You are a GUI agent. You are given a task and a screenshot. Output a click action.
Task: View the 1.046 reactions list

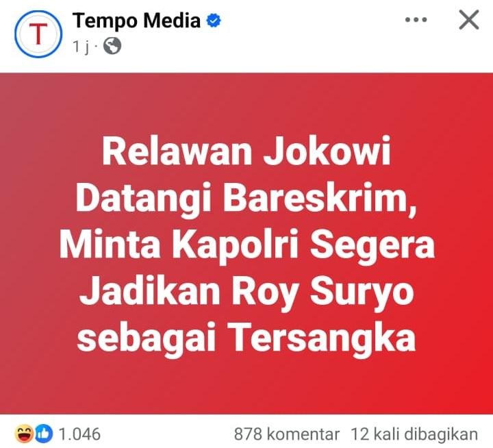click(79, 434)
